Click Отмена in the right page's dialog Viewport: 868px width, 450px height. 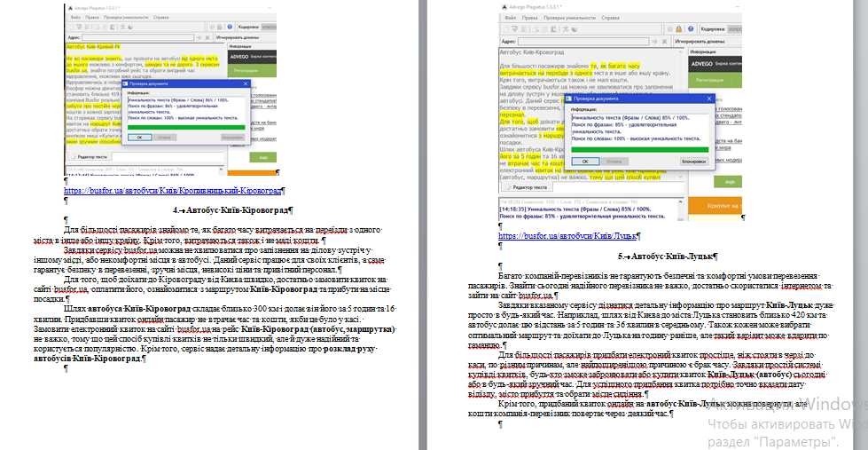614,162
